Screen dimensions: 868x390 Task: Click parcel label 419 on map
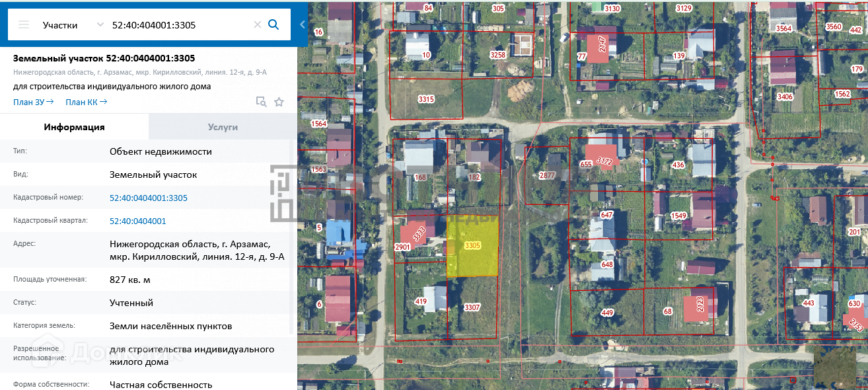[421, 301]
